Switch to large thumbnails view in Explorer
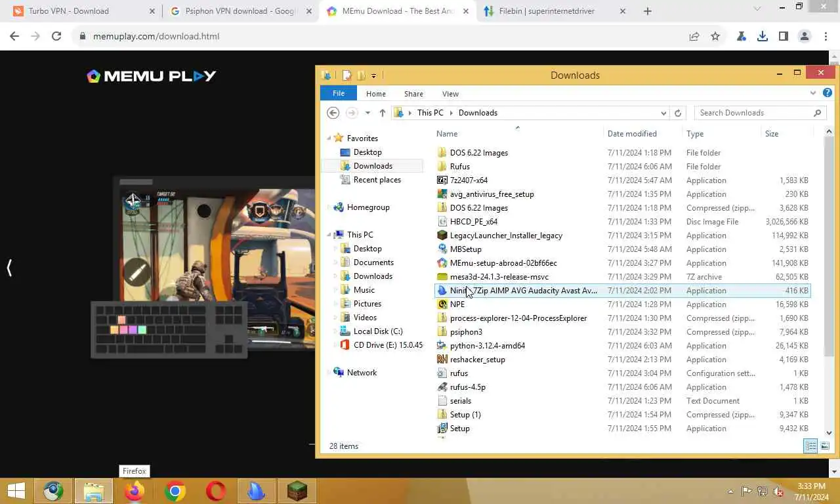Image resolution: width=840 pixels, height=504 pixels. pos(825,446)
